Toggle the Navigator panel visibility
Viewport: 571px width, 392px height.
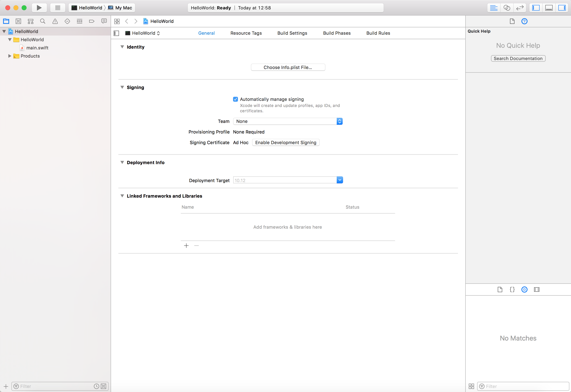tap(536, 8)
